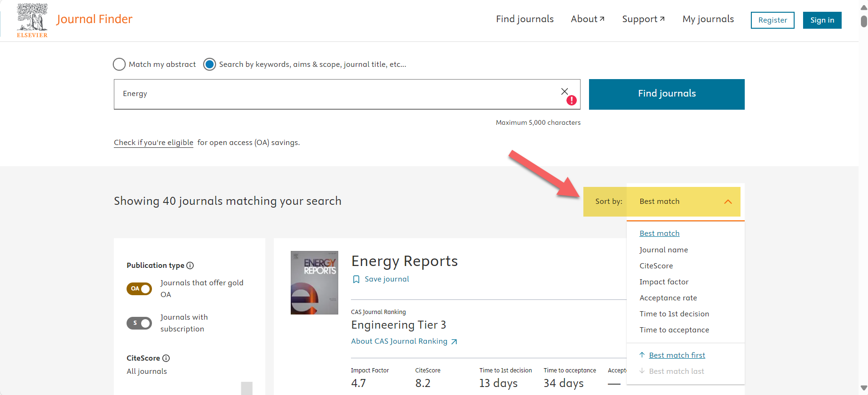Click the page vertical scrollbar thumb
The image size is (868, 395).
click(864, 21)
